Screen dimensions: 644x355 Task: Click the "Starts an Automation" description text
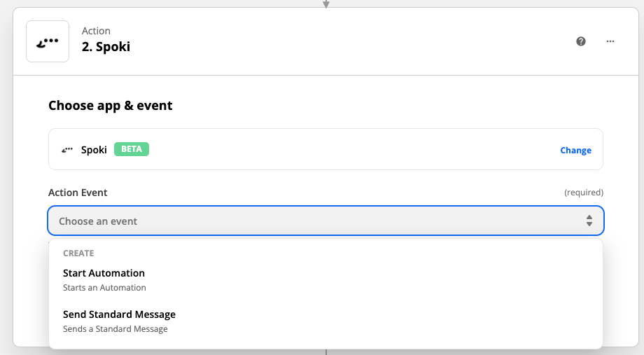click(x=104, y=288)
